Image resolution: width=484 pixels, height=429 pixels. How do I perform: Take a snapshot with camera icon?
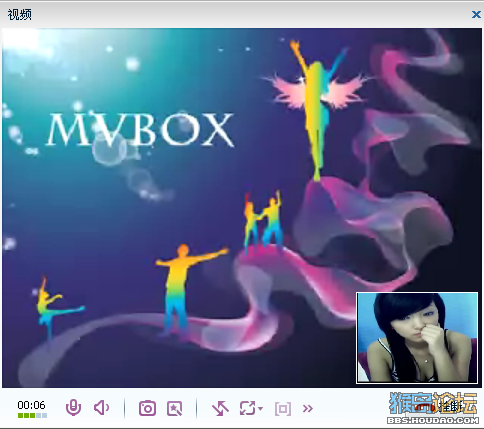[147, 408]
